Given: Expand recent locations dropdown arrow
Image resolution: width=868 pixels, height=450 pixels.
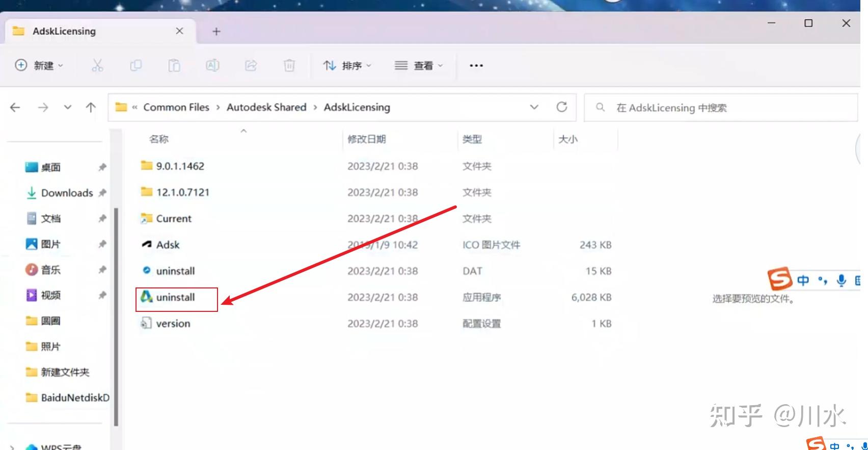Looking at the screenshot, I should click(x=68, y=108).
